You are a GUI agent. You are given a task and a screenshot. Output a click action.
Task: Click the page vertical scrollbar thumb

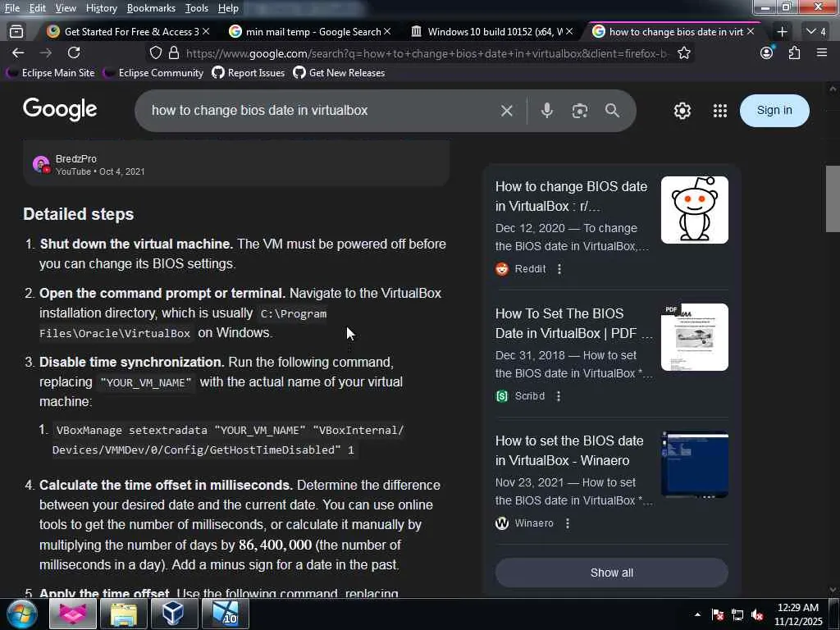833,199
